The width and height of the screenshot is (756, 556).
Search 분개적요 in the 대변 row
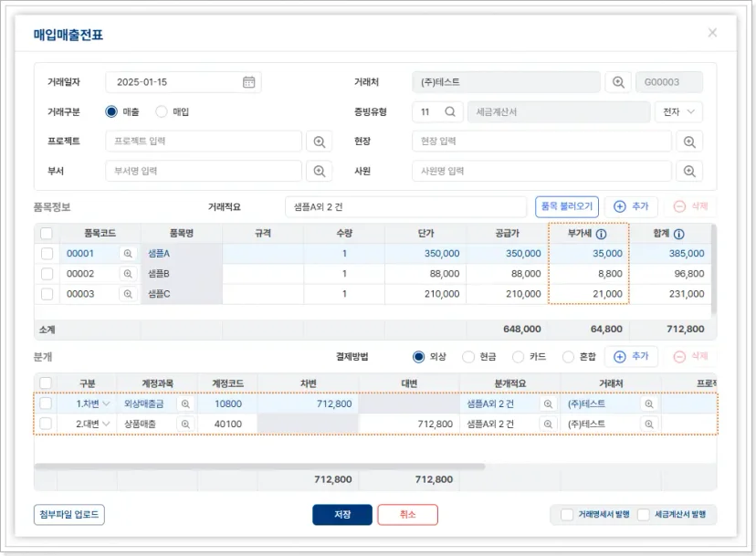(x=548, y=424)
